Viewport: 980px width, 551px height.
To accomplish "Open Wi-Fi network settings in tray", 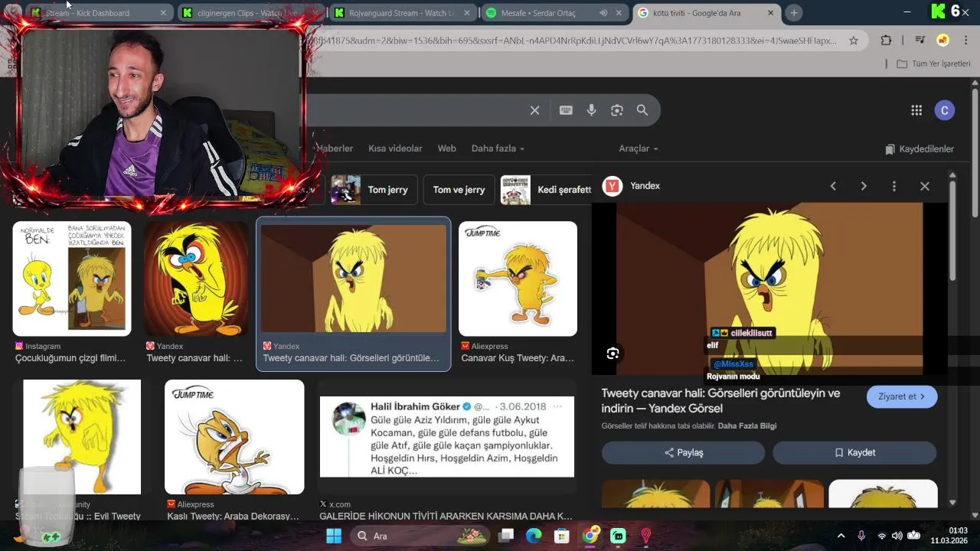I will (x=881, y=536).
